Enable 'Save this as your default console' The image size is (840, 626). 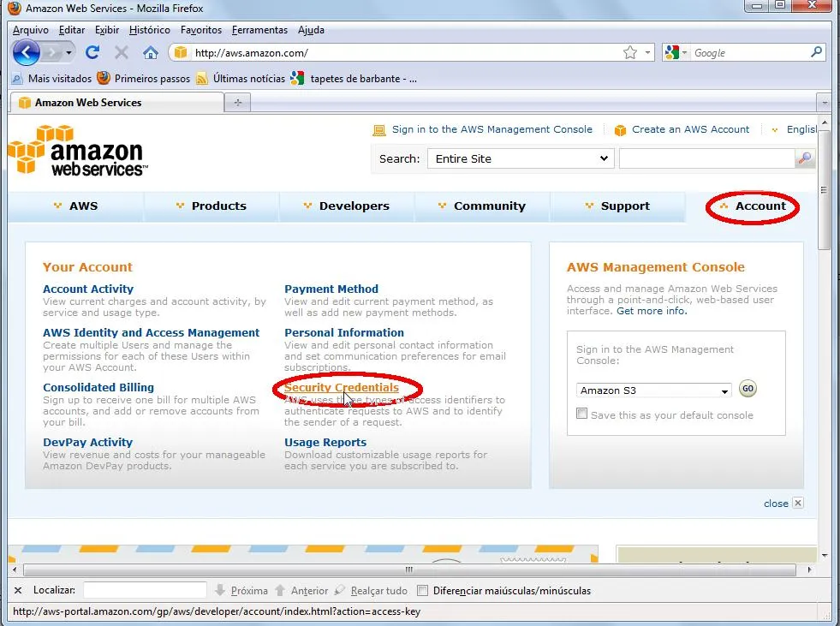coord(582,414)
